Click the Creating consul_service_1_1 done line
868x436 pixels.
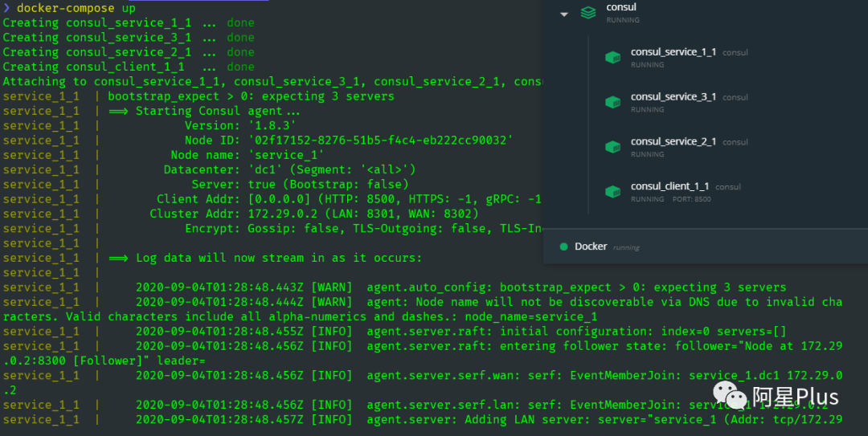pyautogui.click(x=129, y=22)
